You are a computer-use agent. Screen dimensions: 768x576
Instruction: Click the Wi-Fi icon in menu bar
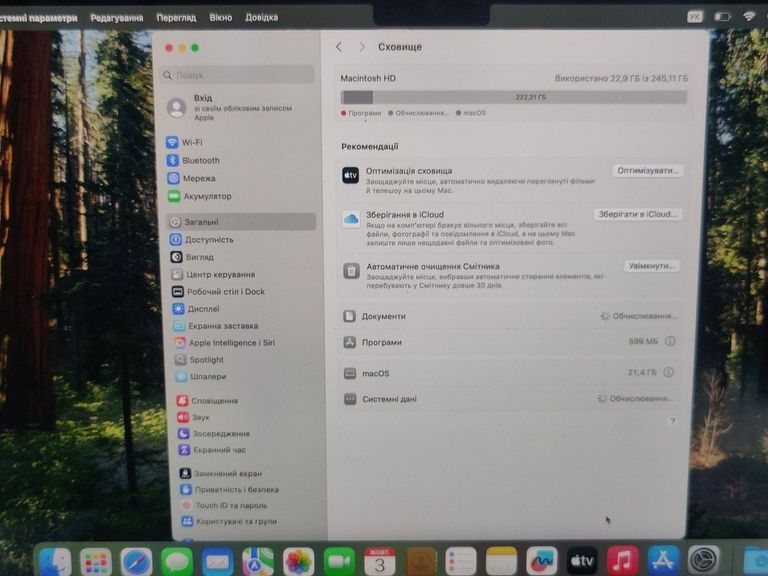tap(749, 16)
